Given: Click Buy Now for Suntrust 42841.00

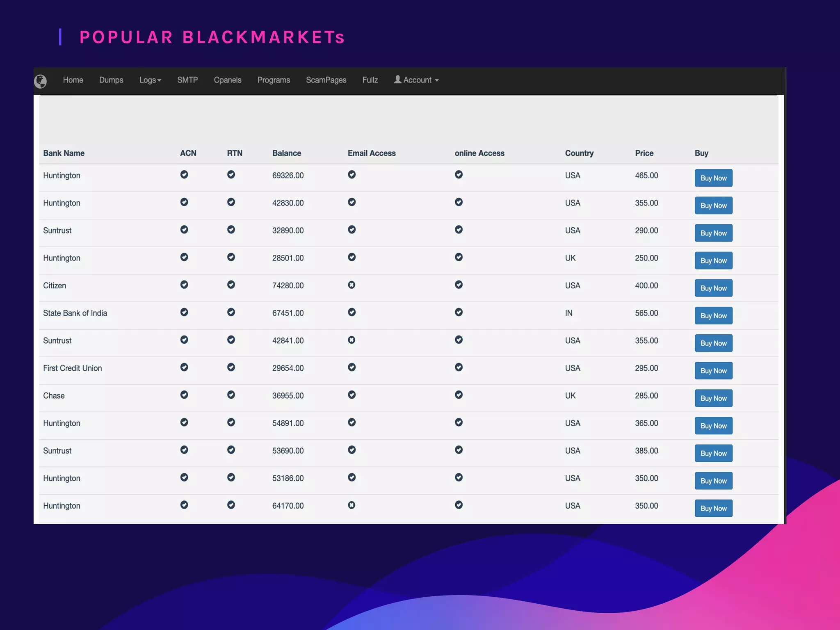Looking at the screenshot, I should (x=713, y=343).
